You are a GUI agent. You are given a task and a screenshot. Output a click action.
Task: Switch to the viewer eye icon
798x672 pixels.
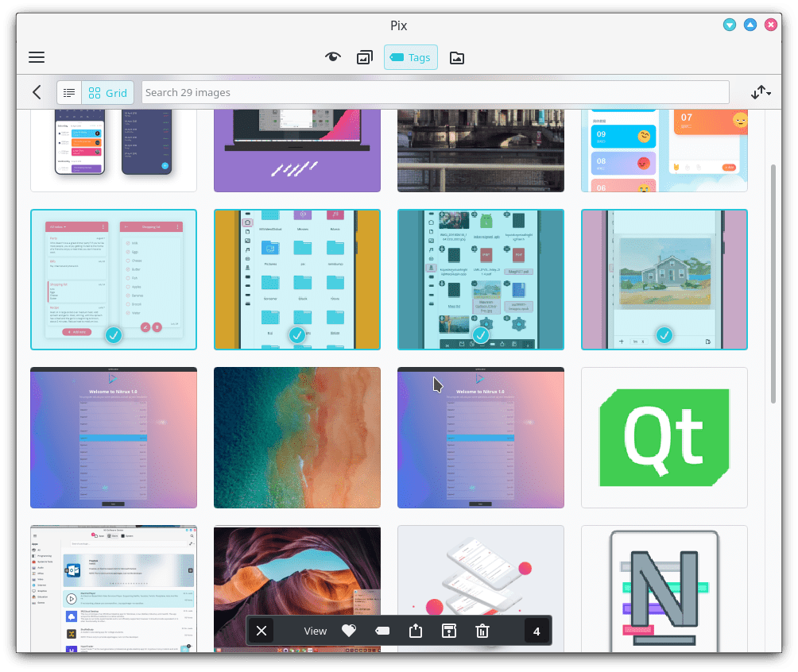click(333, 57)
